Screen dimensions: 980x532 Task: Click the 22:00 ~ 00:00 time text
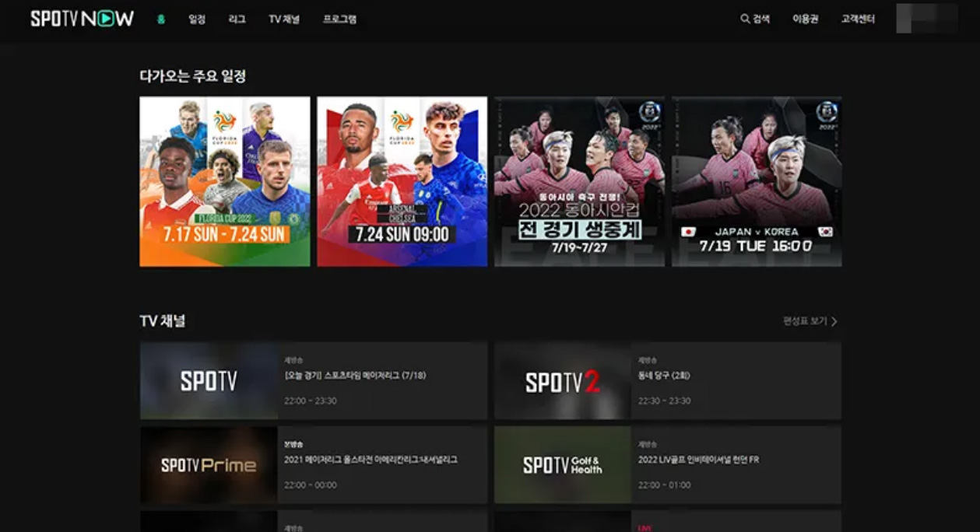point(311,485)
